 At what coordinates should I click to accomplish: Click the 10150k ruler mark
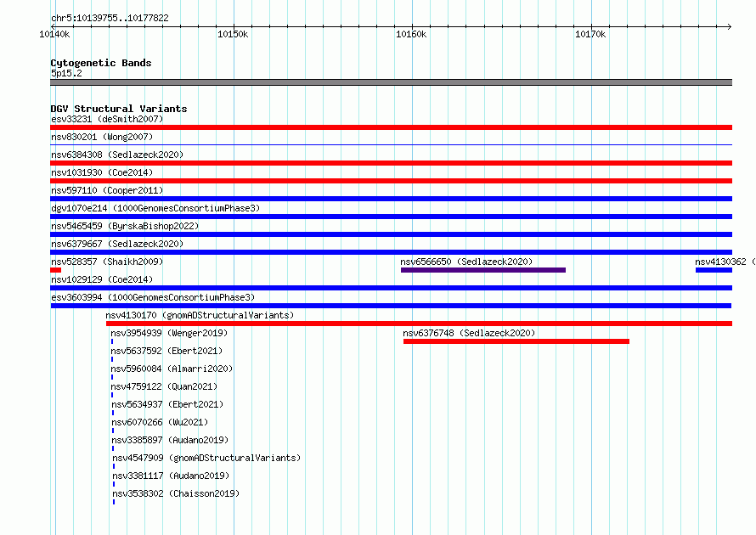[233, 34]
